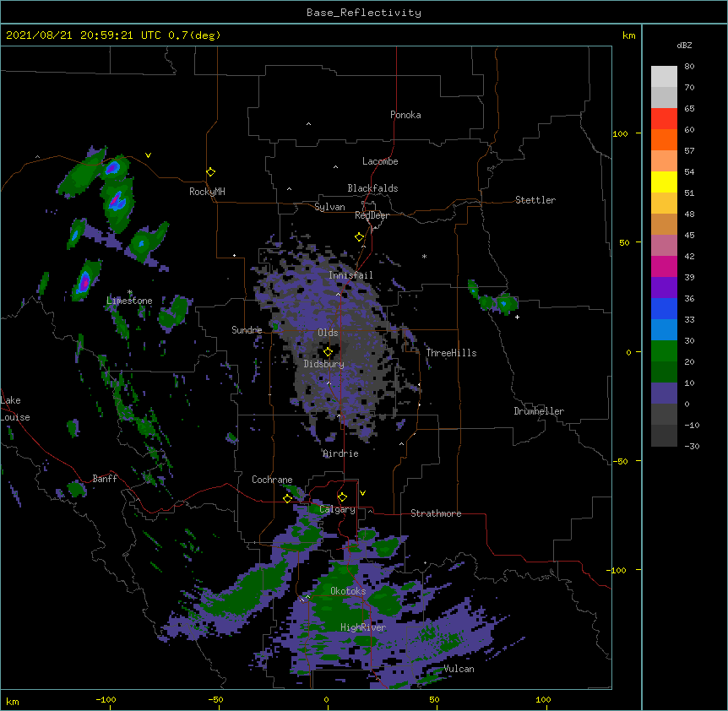728x711 pixels.
Task: Click the ThreeHills town label
Action: 451,353
